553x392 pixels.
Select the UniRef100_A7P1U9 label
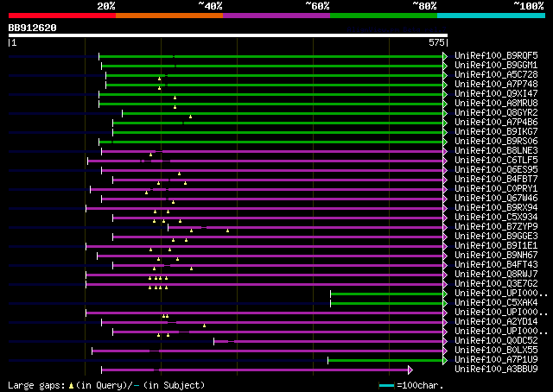pyautogui.click(x=496, y=360)
